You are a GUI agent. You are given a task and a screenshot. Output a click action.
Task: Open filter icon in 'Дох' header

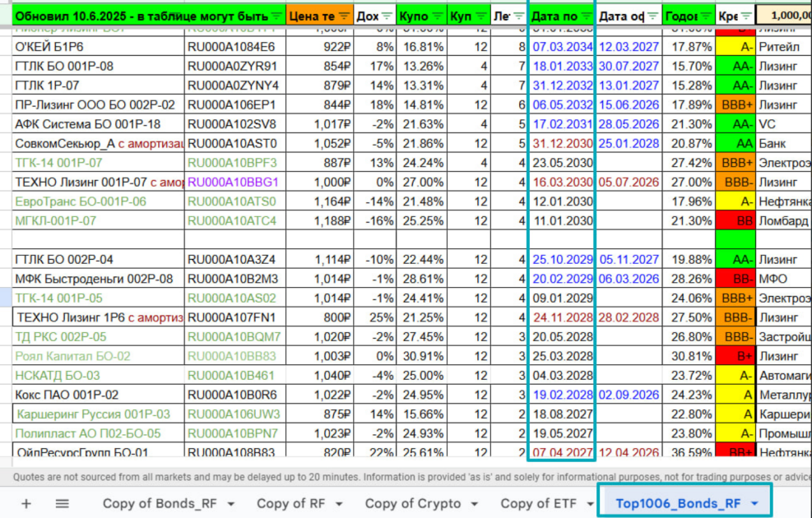(387, 16)
